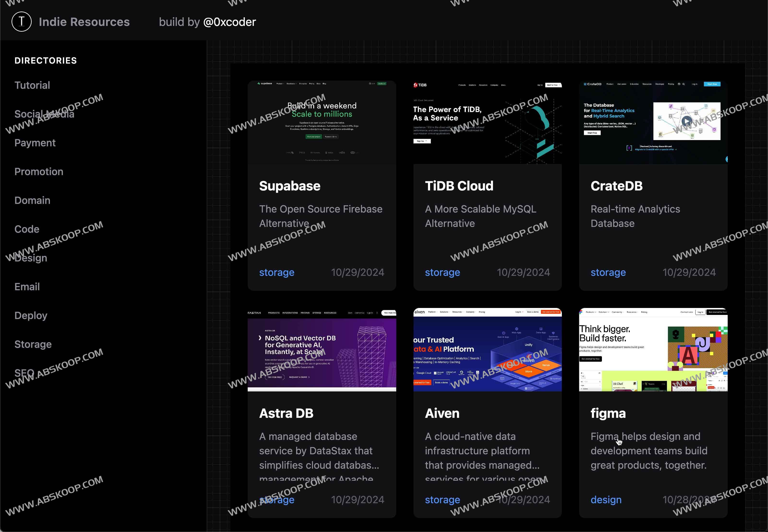Click the storage tag under Supabase

[276, 272]
